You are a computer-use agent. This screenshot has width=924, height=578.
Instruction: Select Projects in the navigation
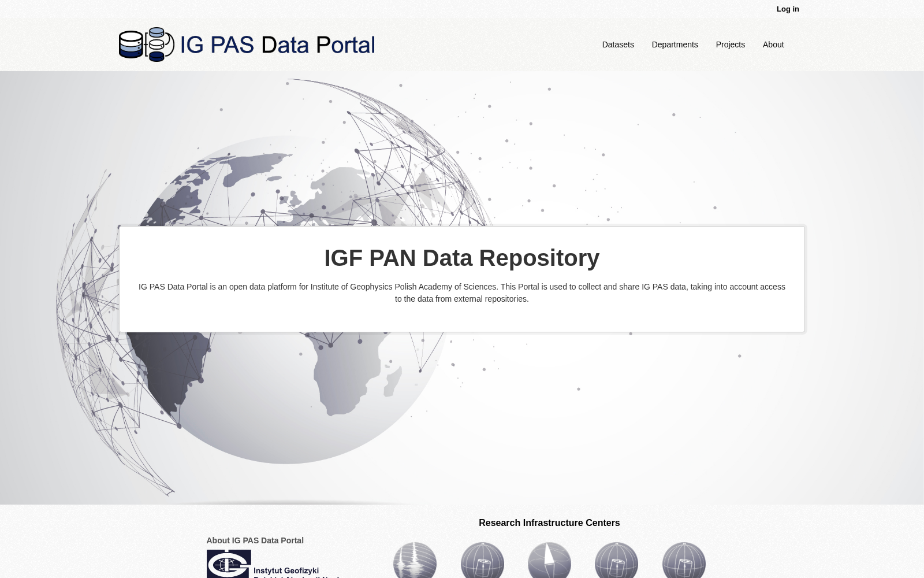click(x=730, y=45)
